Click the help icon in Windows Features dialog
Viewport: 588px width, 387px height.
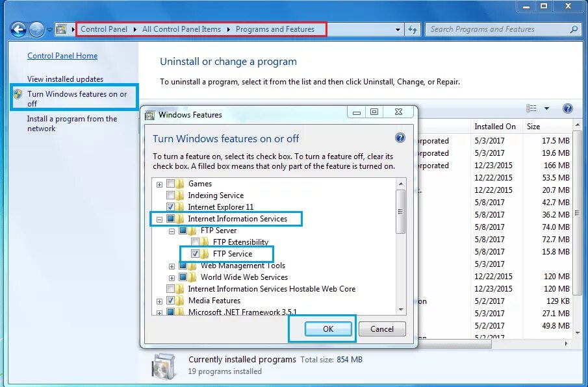click(400, 138)
